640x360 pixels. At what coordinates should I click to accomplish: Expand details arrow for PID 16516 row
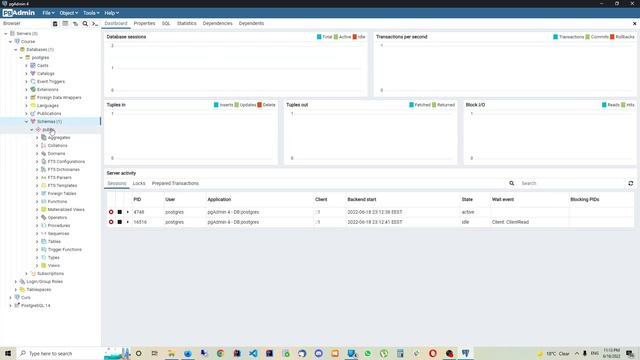point(128,222)
